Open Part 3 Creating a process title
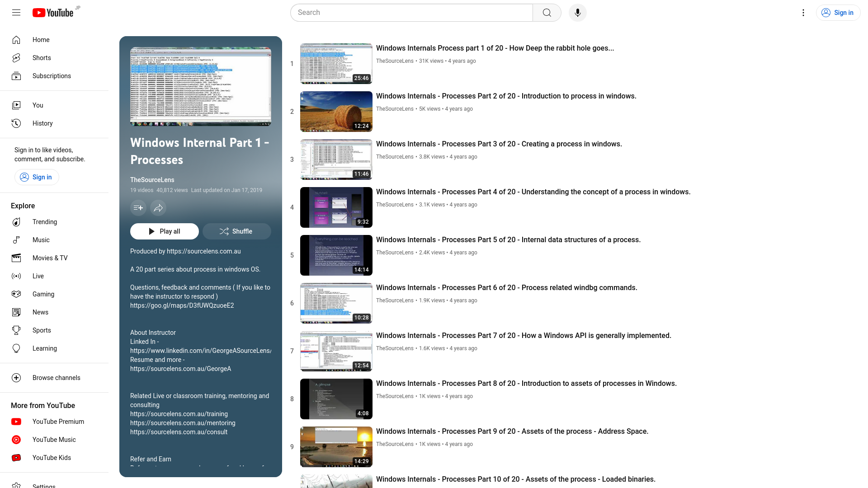 (x=499, y=144)
